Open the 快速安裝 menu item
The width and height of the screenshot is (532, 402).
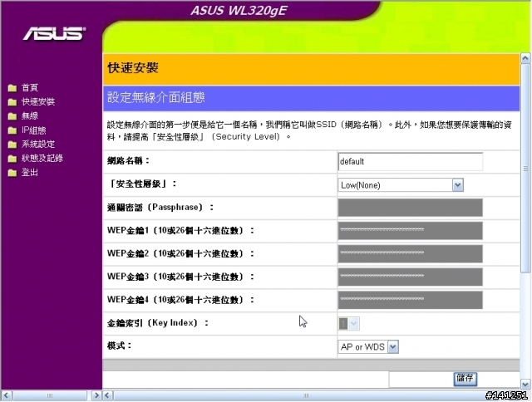pyautogui.click(x=38, y=101)
